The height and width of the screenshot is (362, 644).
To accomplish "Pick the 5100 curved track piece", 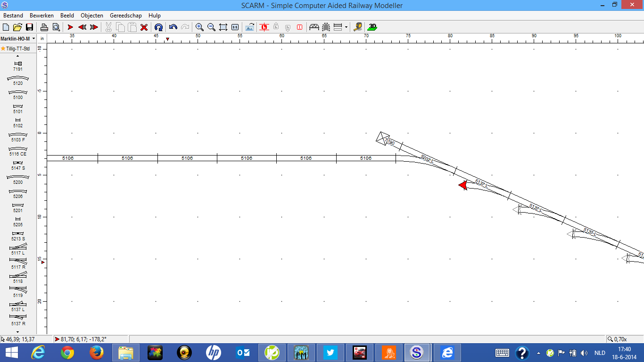I will (x=18, y=94).
